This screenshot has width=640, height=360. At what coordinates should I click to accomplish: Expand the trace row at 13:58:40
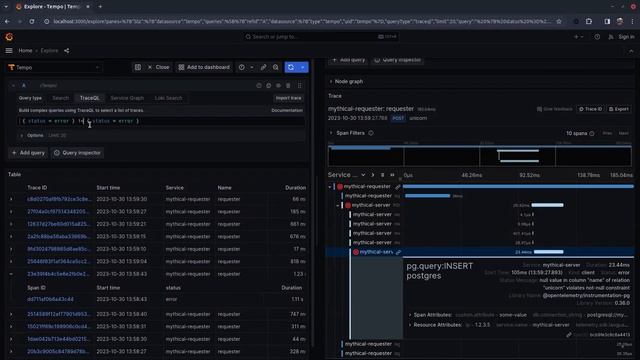pos(11,314)
